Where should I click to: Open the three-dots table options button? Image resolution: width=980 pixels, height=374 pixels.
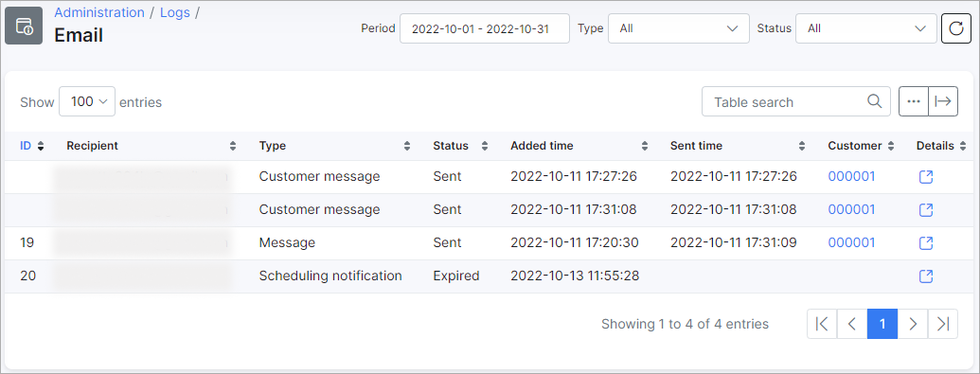tap(914, 101)
